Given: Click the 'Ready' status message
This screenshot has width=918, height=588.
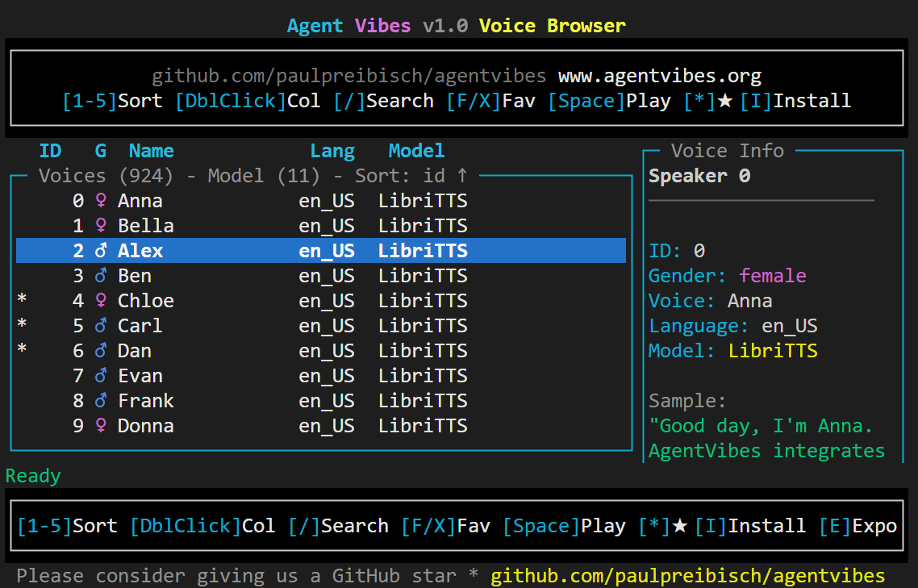Looking at the screenshot, I should (x=33, y=476).
